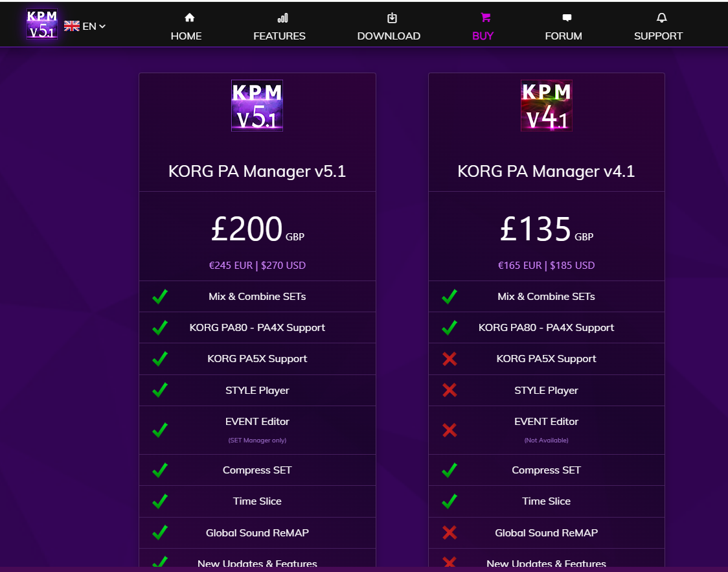Open the EN language dropdown chevron
The width and height of the screenshot is (728, 572).
[102, 26]
